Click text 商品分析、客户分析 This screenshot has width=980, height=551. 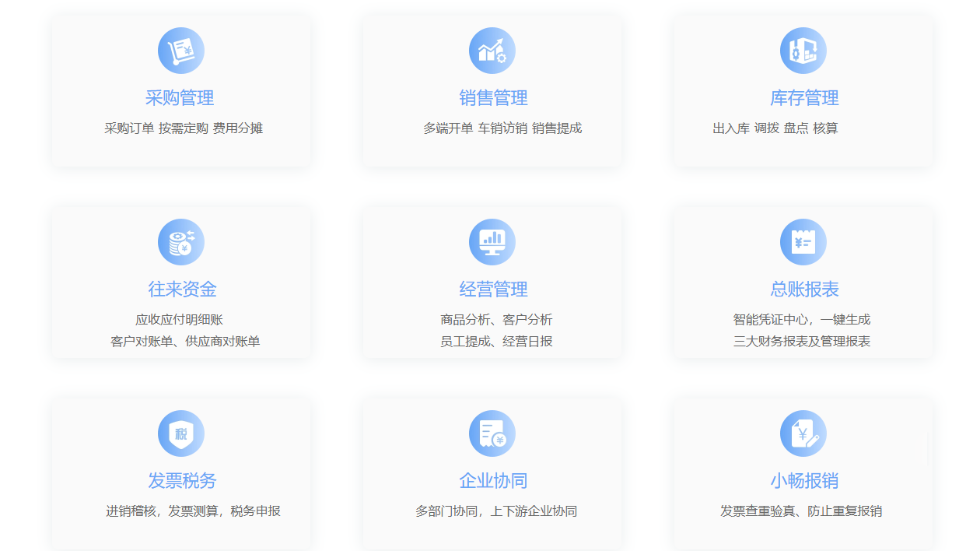pos(496,320)
